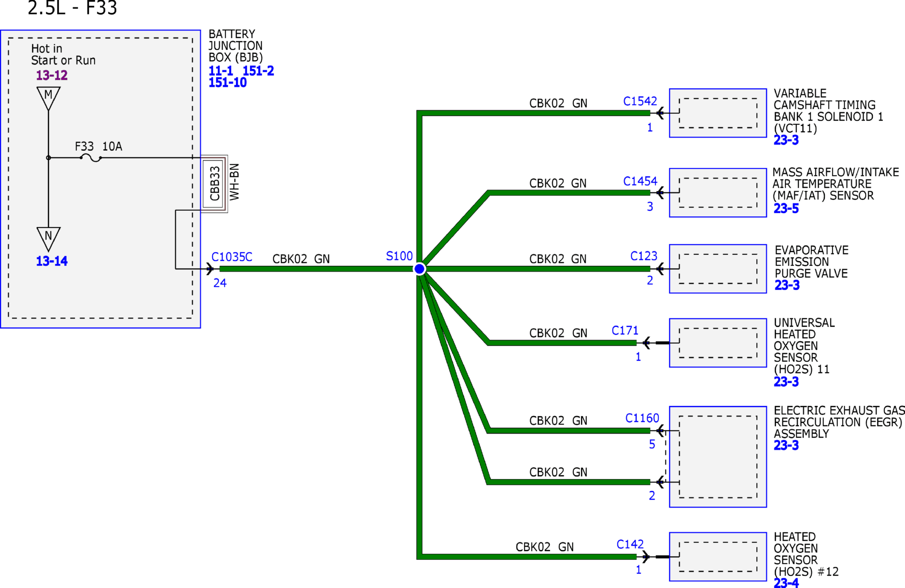Click the C171 connector arrow symbol
Image resolution: width=905 pixels, height=588 pixels.
click(646, 342)
